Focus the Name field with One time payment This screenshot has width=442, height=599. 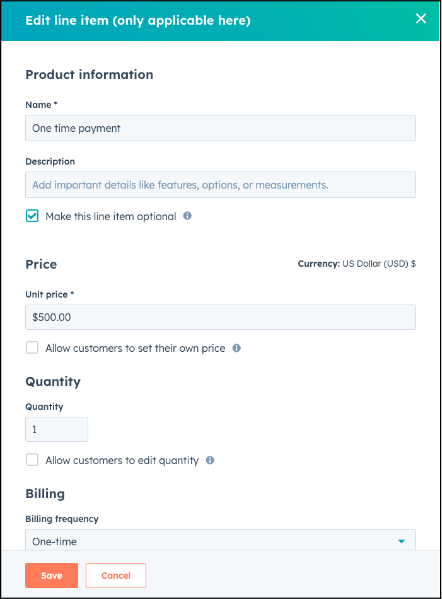coord(220,128)
